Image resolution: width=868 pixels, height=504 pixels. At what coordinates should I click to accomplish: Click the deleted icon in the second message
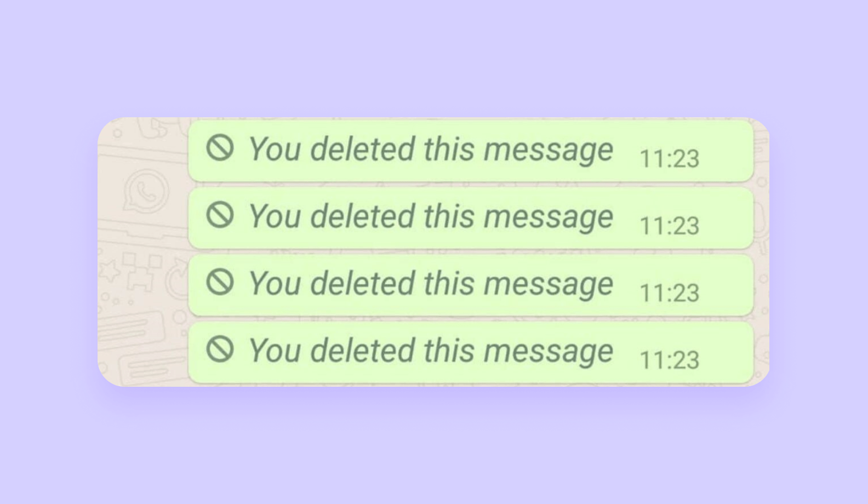(x=220, y=215)
